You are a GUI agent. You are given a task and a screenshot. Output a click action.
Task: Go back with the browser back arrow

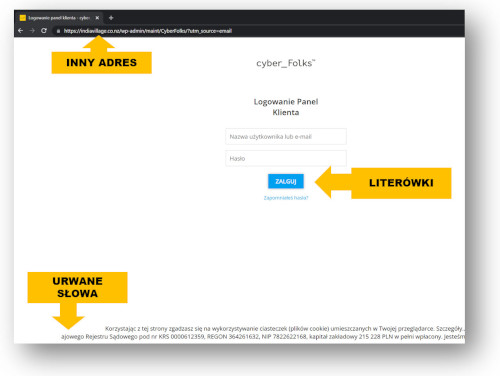click(21, 31)
